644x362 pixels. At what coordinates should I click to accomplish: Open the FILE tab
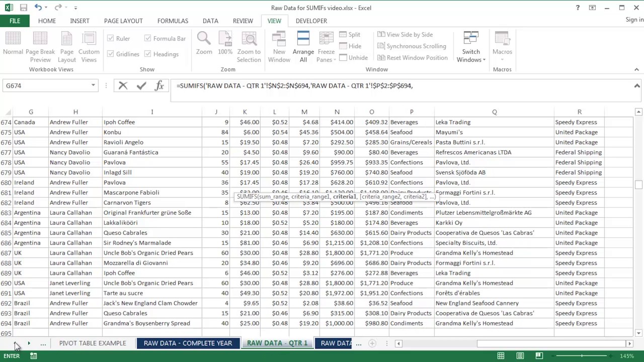(x=15, y=21)
